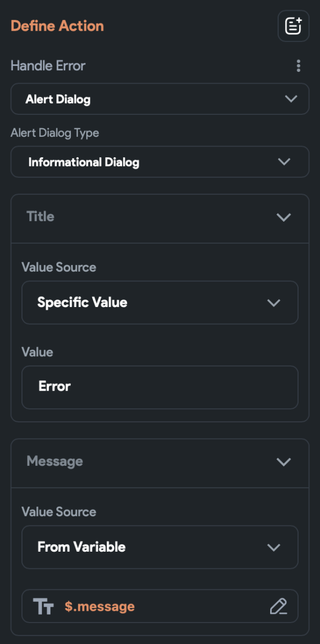320x644 pixels.
Task: Click the chevron inside the Alert Dialog selector
Action: coord(291,99)
